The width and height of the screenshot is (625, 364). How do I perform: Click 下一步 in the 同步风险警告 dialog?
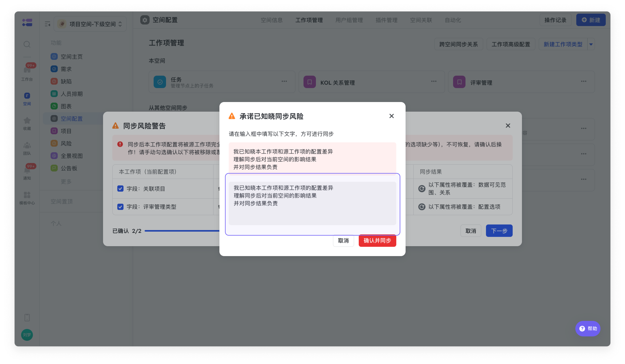(499, 231)
